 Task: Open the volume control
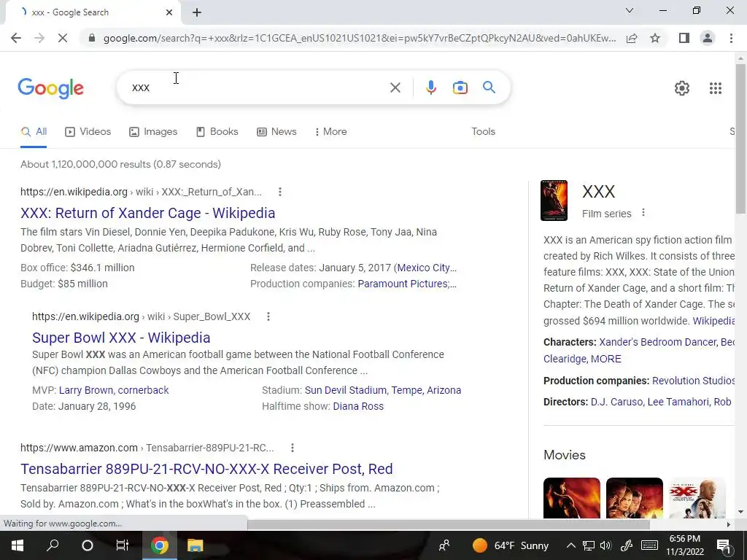[605, 545]
